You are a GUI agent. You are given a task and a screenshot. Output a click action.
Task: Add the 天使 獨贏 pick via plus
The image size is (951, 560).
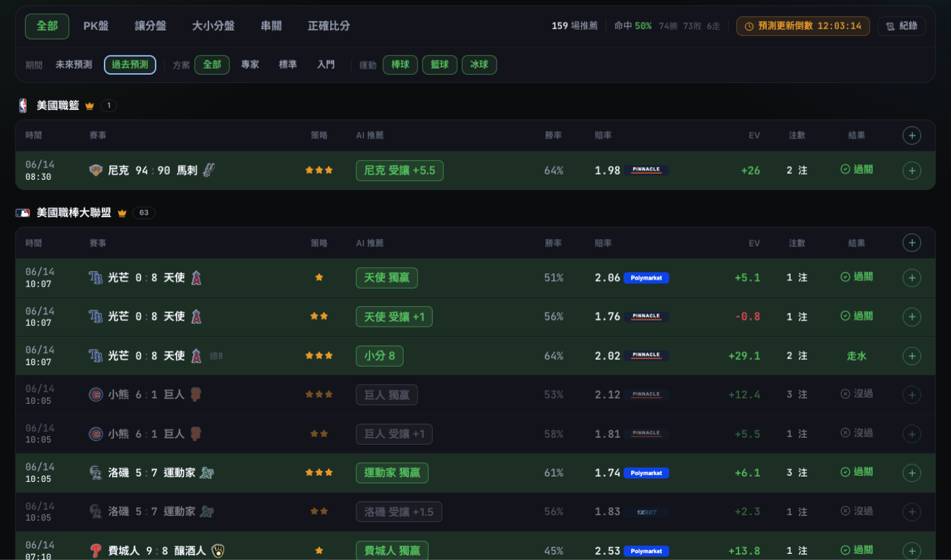pos(912,278)
